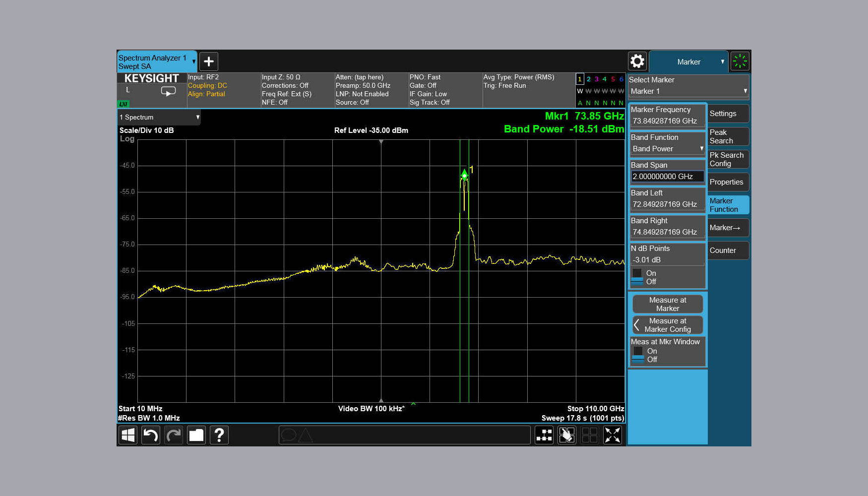Click the continuous sweep loop icon
The width and height of the screenshot is (868, 496).
pos(168,91)
